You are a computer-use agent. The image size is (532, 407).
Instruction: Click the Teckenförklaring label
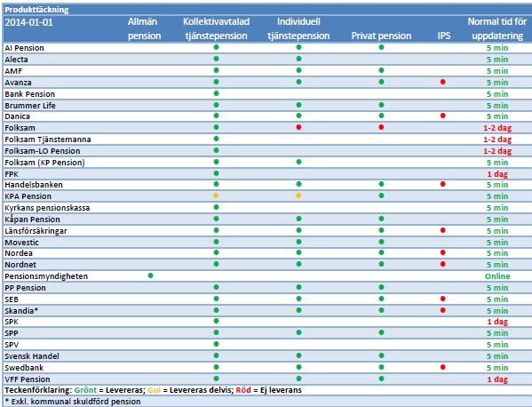pos(38,390)
